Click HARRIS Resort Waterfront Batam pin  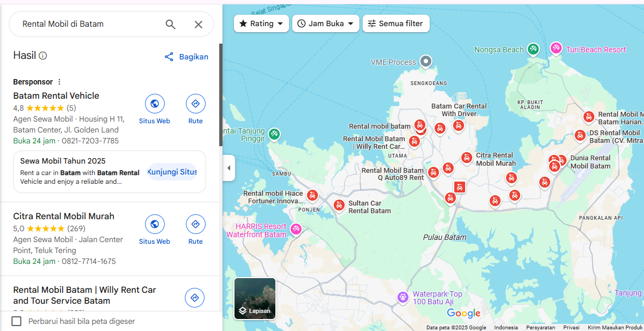[x=296, y=229]
